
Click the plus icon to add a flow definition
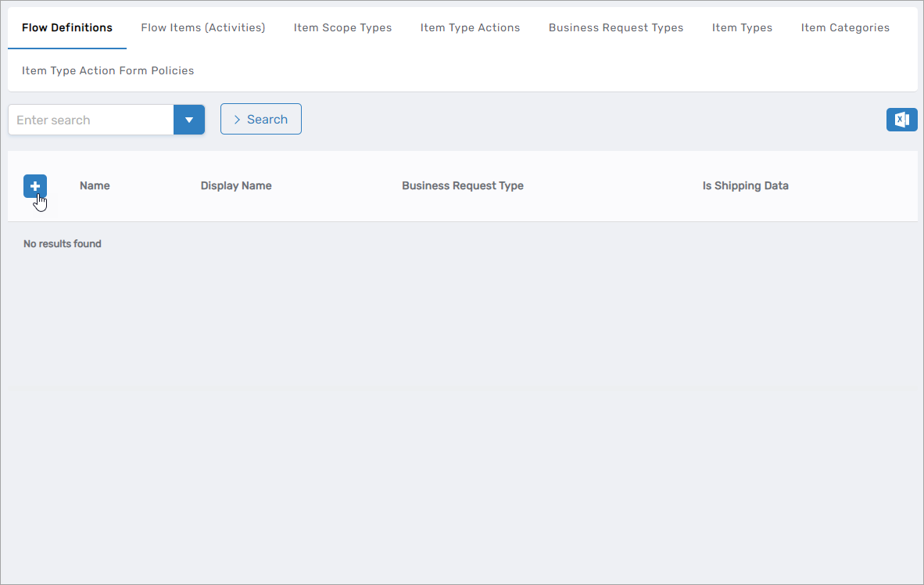pyautogui.click(x=35, y=186)
